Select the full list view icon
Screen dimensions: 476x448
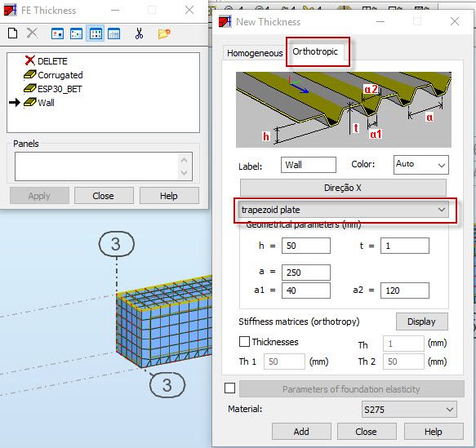click(114, 33)
